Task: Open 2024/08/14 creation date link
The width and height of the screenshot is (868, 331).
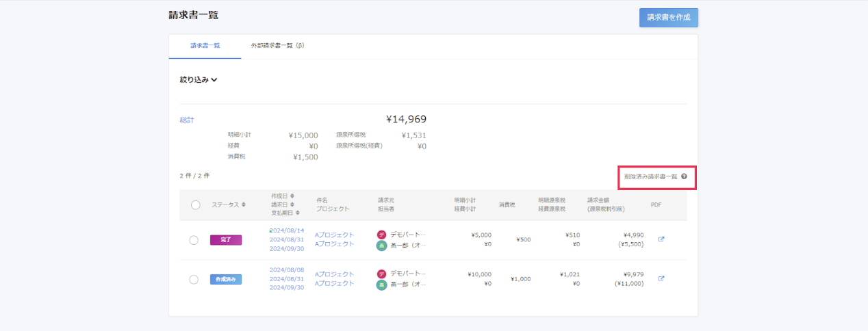Action: coord(287,230)
